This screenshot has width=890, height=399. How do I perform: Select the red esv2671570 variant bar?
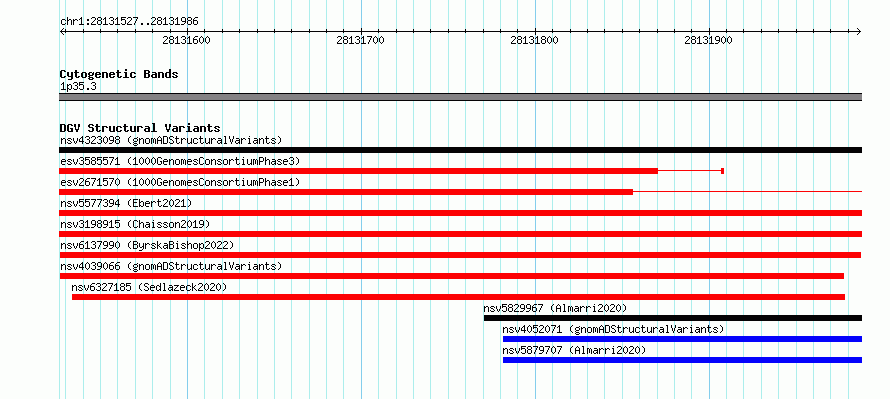tap(346, 192)
